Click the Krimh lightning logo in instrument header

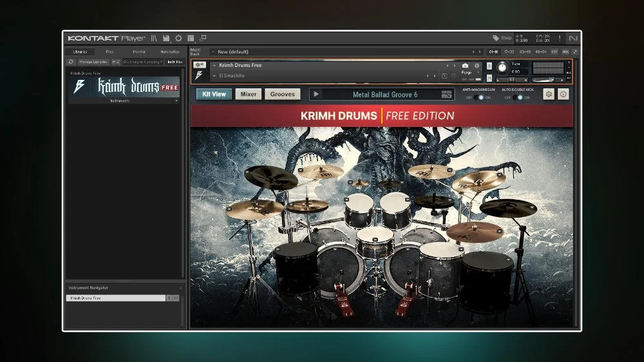tap(199, 75)
